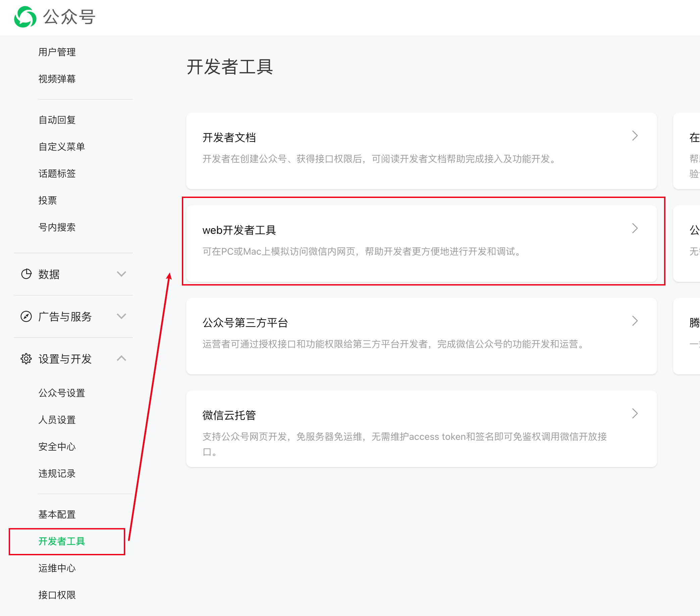Expand the 广告与服务 menu chevron
700x616 pixels.
click(121, 316)
